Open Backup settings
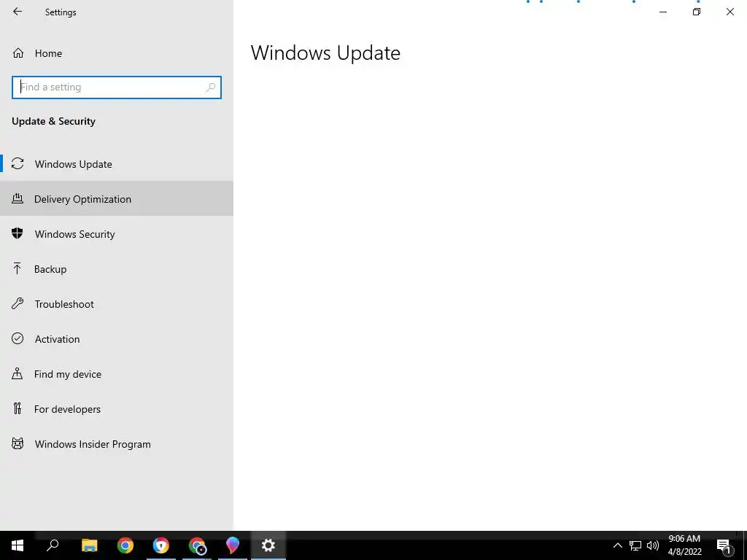Image resolution: width=747 pixels, height=560 pixels. [117, 269]
